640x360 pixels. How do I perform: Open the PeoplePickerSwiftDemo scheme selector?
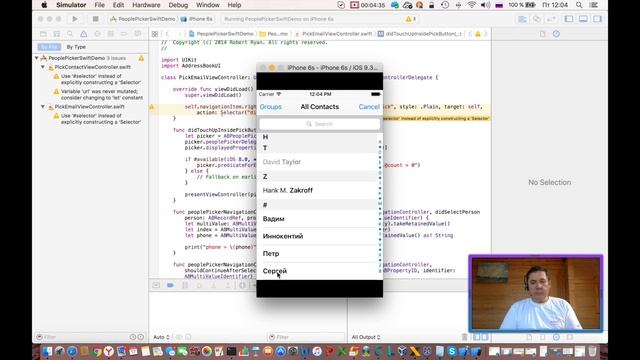tap(143, 19)
